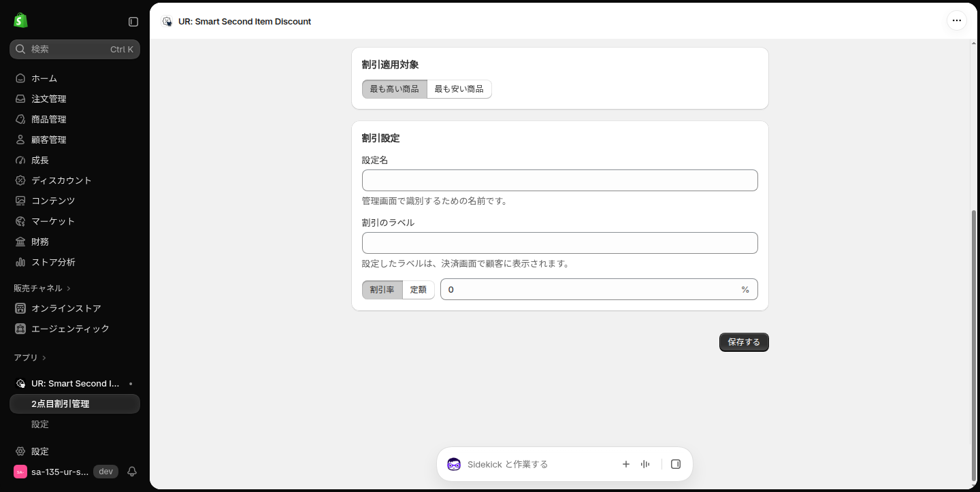This screenshot has height=492, width=980.
Task: Click the plus icon in Sidekick bar
Action: point(626,464)
